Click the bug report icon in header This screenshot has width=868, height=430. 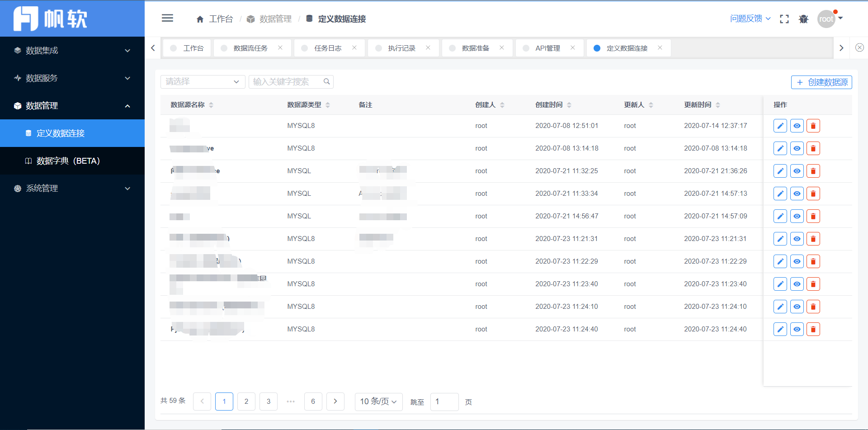tap(803, 19)
